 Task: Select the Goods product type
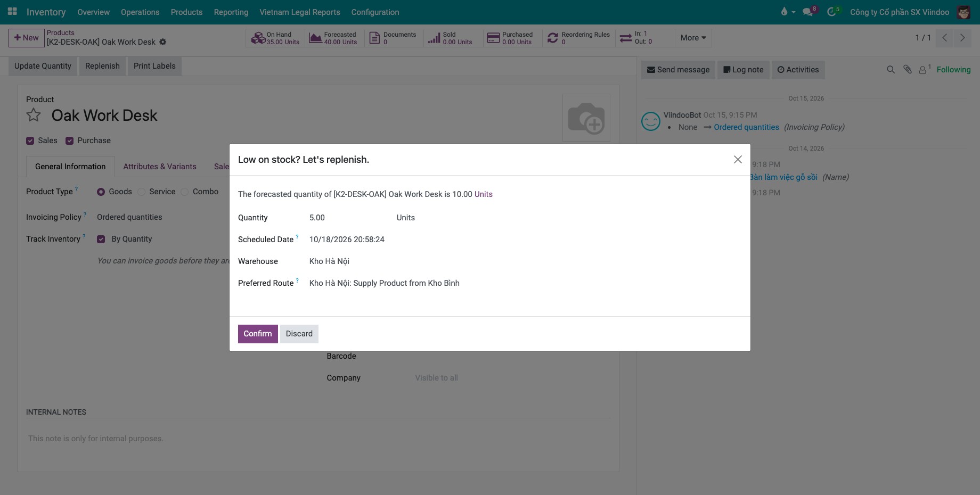coord(101,192)
